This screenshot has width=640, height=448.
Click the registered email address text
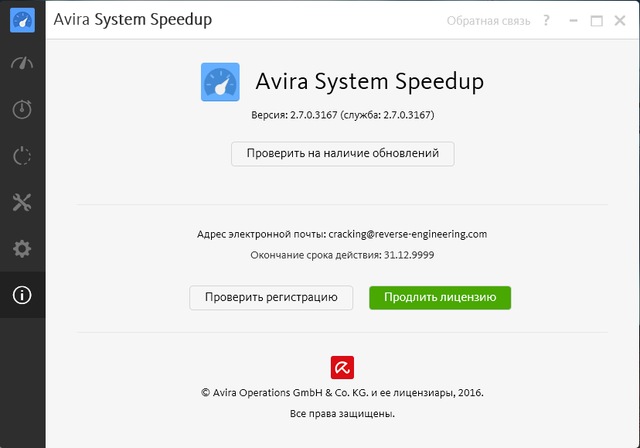[407, 234]
